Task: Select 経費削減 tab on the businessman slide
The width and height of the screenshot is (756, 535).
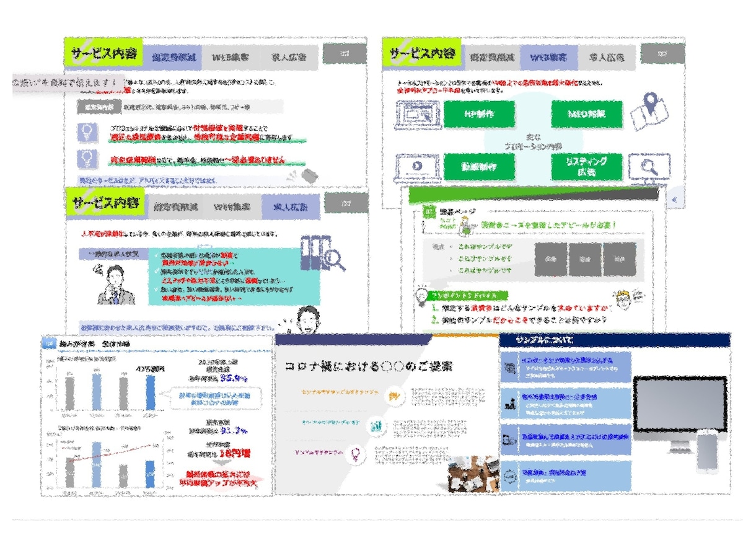Action: (x=176, y=206)
